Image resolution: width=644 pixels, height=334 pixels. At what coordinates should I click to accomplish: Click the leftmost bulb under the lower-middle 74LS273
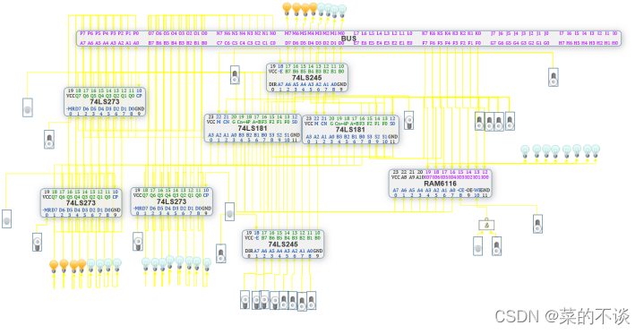click(x=145, y=263)
